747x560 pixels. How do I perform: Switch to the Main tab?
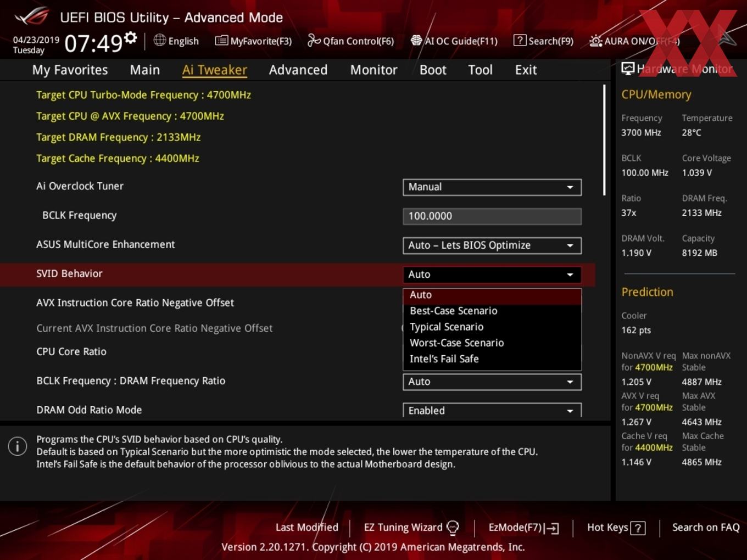pos(145,70)
